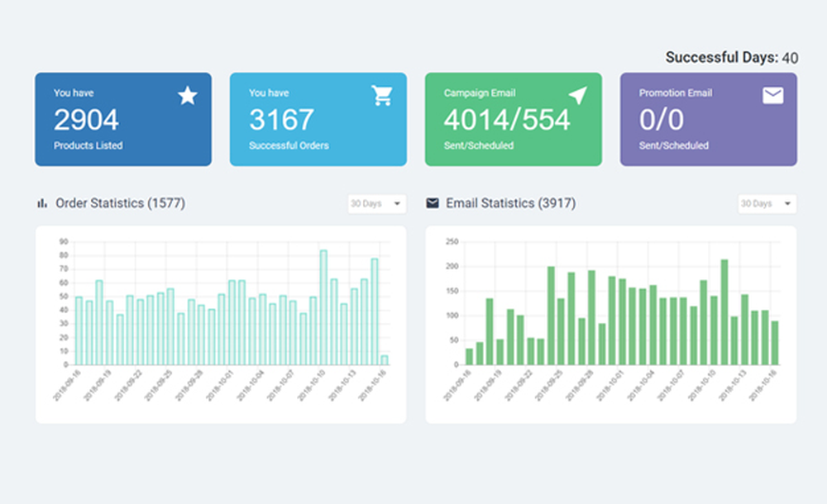The width and height of the screenshot is (827, 504).
Task: Click the Email Statistics (3917) heading
Action: click(x=510, y=203)
